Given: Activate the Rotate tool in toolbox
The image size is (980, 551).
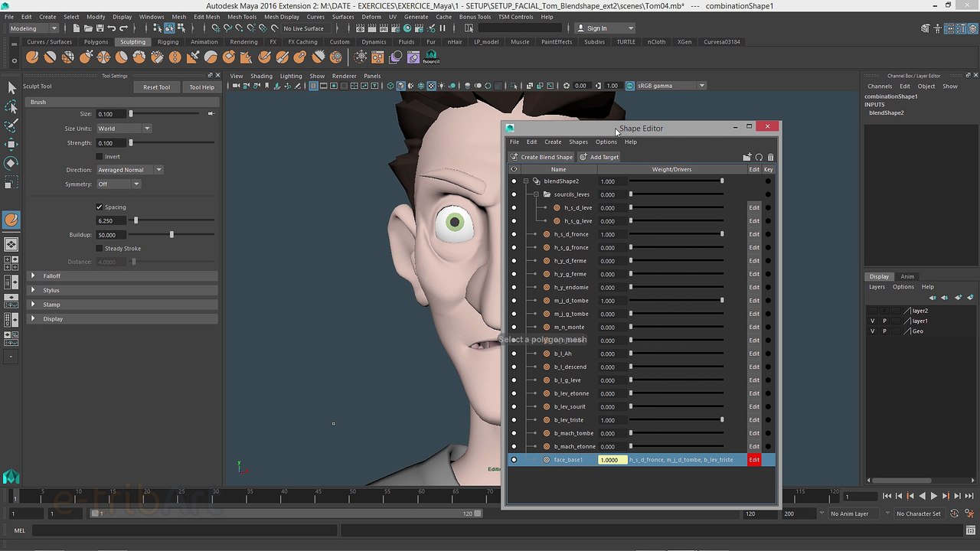Looking at the screenshot, I should click(x=11, y=163).
